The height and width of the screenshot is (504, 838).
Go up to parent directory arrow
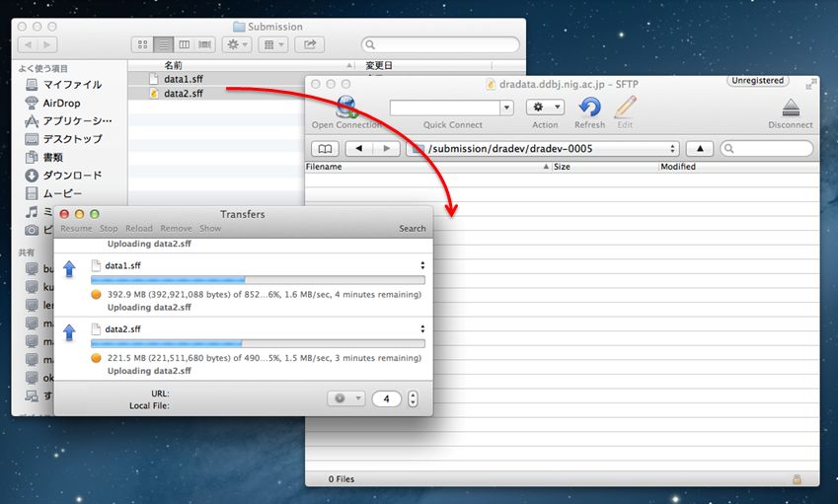click(699, 148)
